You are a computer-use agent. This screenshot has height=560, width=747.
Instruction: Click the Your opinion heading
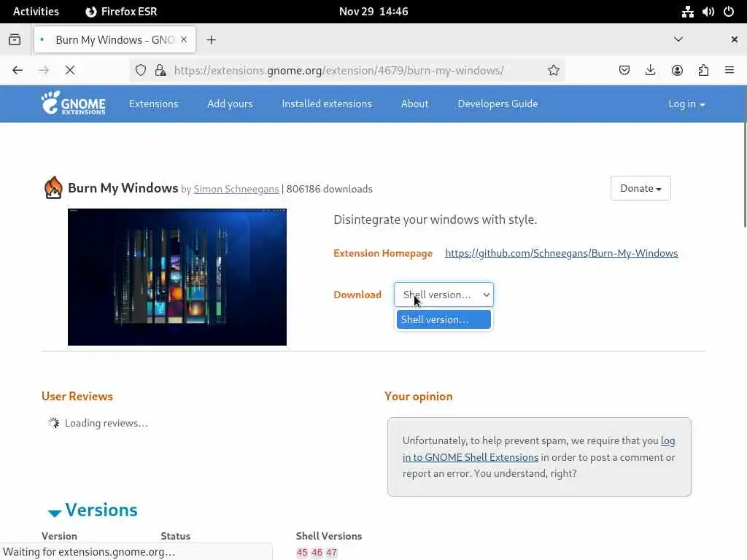point(418,396)
